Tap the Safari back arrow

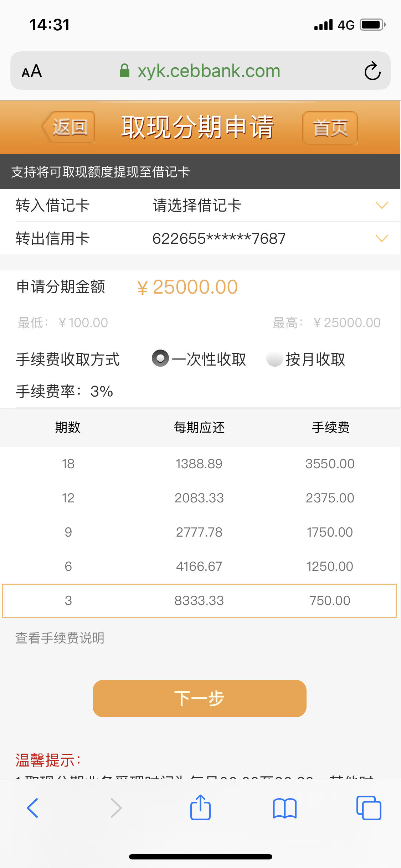point(32,808)
